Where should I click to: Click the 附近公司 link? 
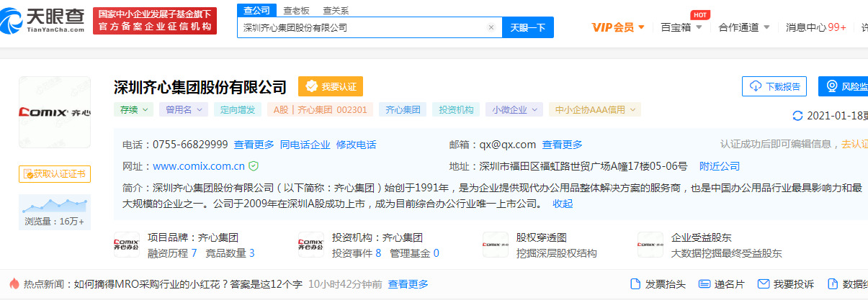720,166
